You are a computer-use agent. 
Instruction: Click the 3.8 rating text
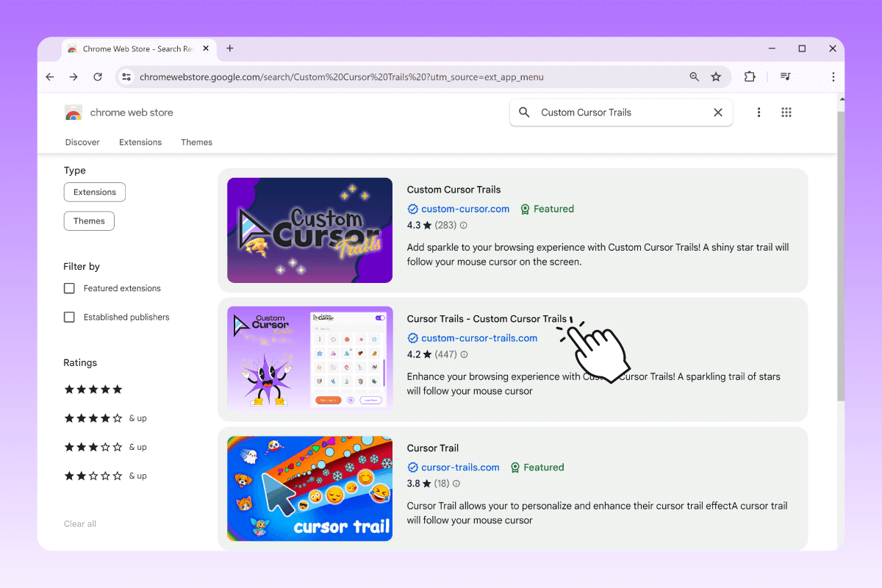(414, 484)
